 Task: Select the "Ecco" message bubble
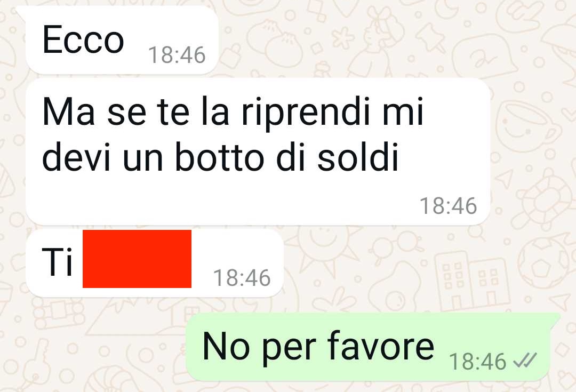(x=122, y=40)
